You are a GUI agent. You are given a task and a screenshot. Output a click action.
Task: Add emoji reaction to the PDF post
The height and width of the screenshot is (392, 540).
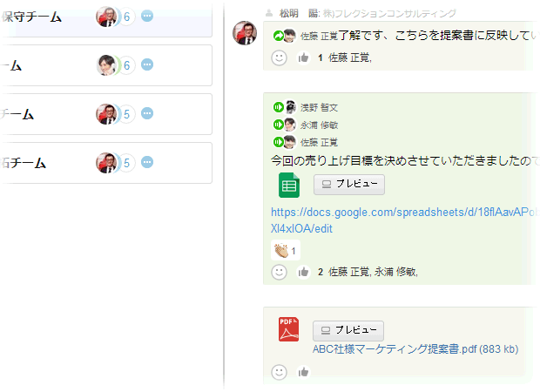coord(279,372)
